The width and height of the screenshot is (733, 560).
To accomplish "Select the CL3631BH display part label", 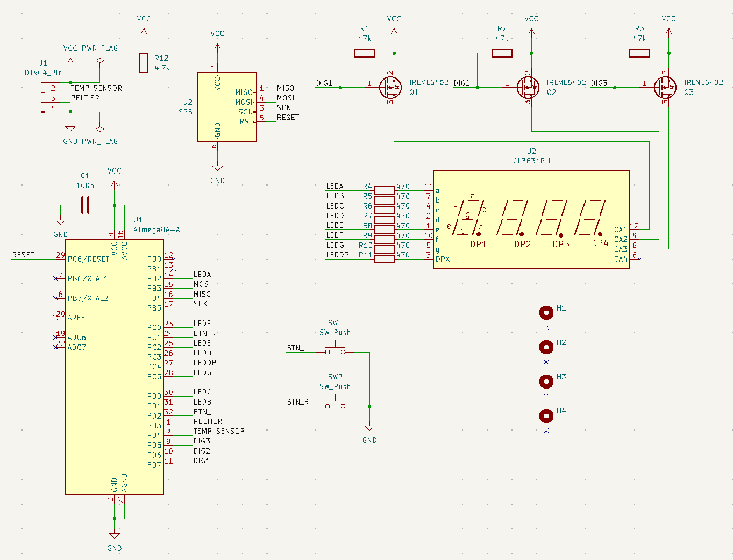I will tap(531, 161).
